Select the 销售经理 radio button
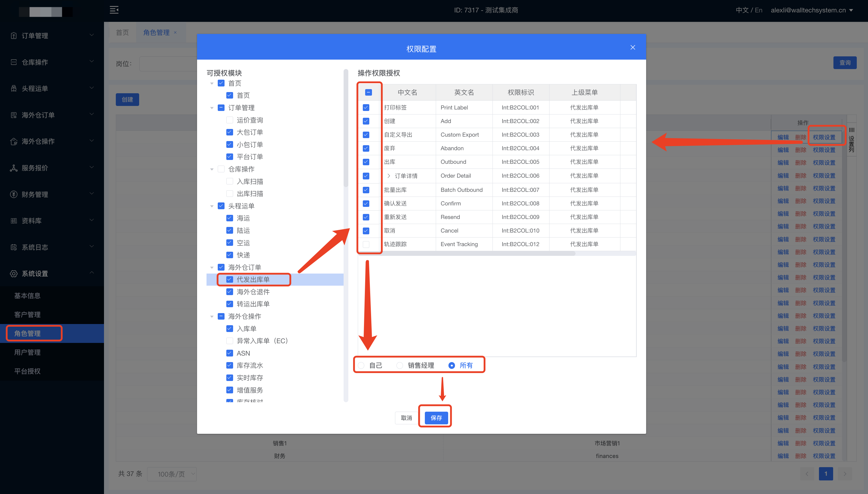Screen dimensions: 868x494 [400, 365]
